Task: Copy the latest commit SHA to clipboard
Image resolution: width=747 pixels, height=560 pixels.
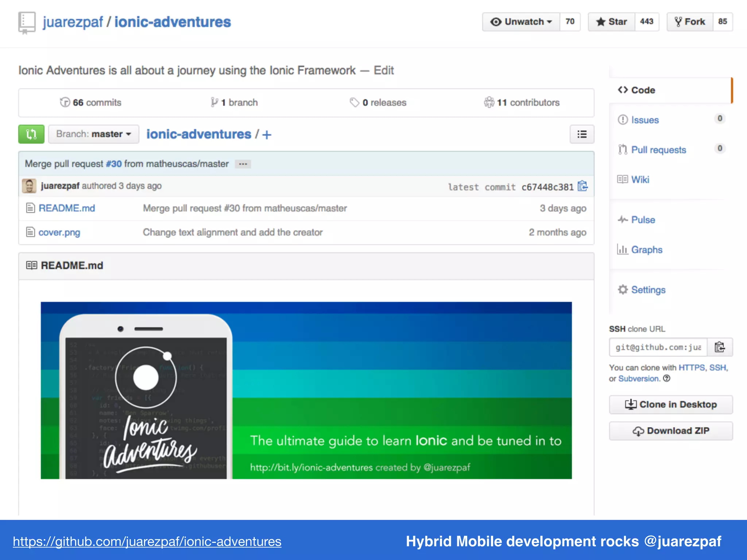Action: [x=582, y=186]
